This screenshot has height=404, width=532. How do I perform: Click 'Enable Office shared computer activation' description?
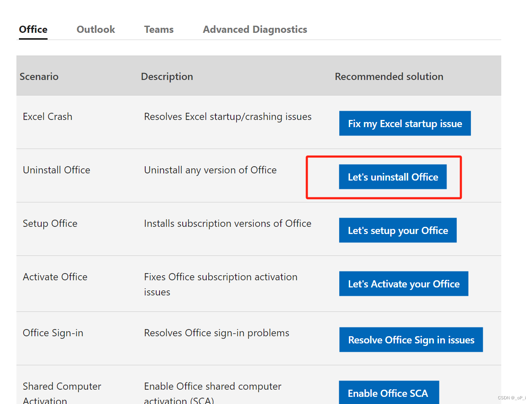click(213, 393)
